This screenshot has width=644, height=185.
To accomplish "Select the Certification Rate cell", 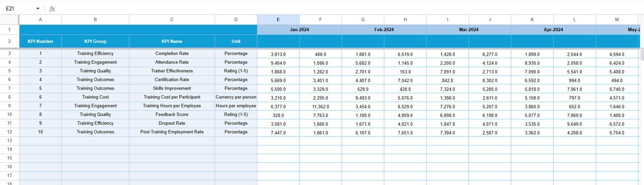I will coord(172,80).
